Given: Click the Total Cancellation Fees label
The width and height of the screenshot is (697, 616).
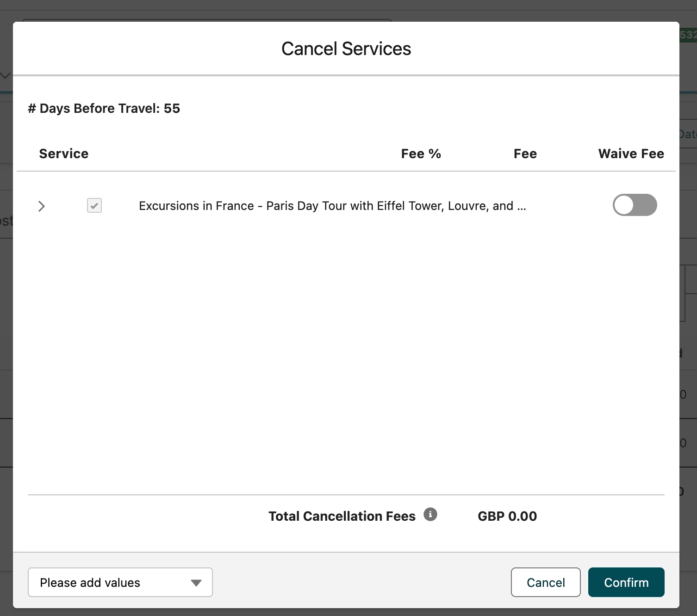Looking at the screenshot, I should [342, 516].
